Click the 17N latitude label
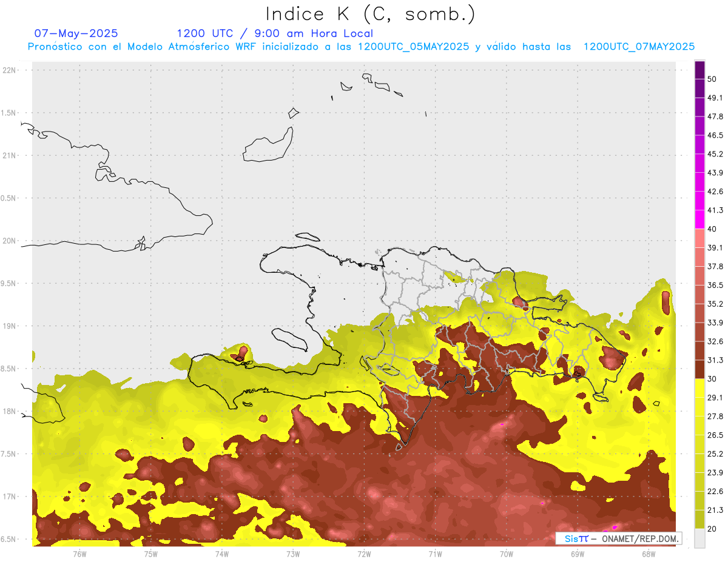728x562 pixels. (x=10, y=497)
